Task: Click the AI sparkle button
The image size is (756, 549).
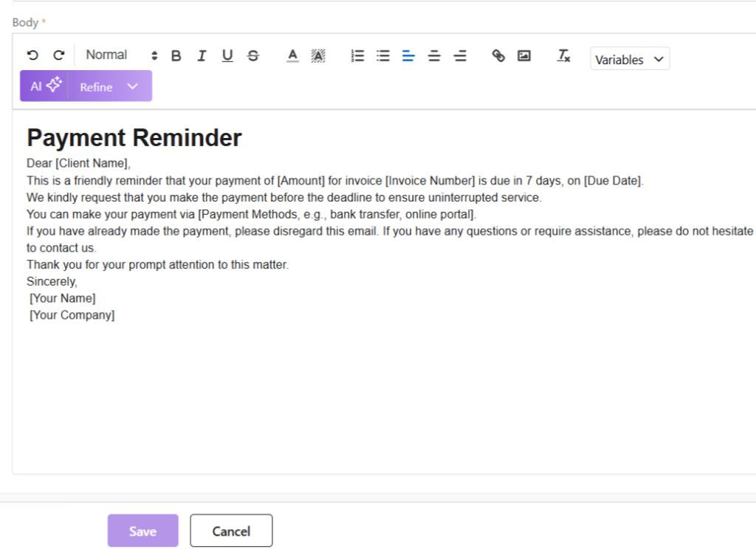Action: click(x=45, y=86)
